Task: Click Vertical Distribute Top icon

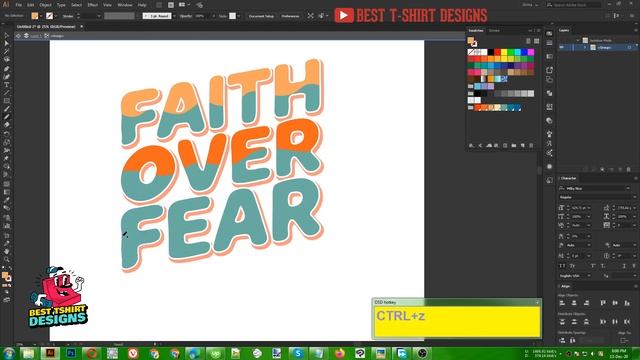Action: pyautogui.click(x=562, y=322)
